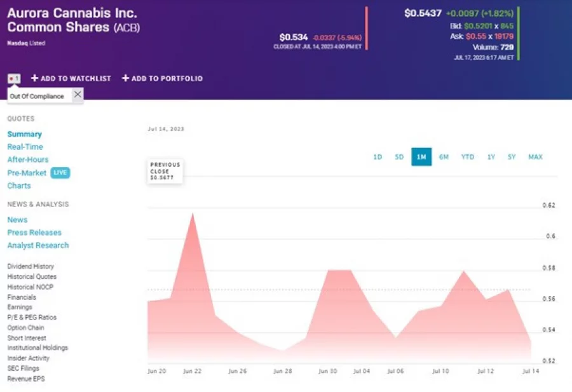Click the Add to Portfolio plus icon

tap(125, 78)
